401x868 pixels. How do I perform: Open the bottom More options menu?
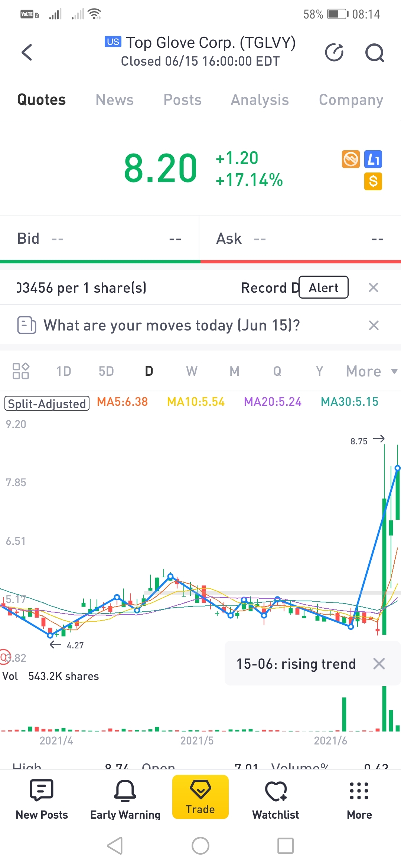[x=359, y=799]
